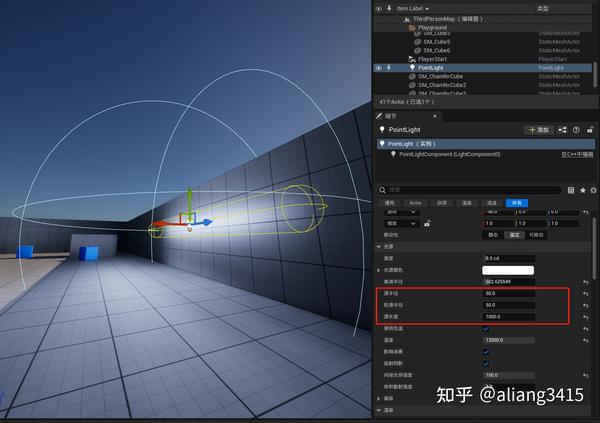Click the white light color swatch
Viewport: 600px width, 423px height.
(508, 270)
